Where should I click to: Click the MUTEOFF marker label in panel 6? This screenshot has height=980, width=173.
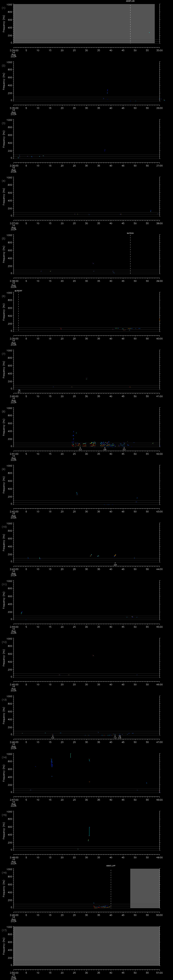click(18, 291)
